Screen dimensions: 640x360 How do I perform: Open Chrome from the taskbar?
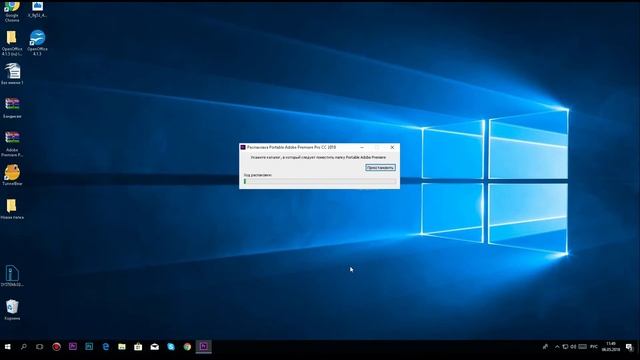[187, 347]
